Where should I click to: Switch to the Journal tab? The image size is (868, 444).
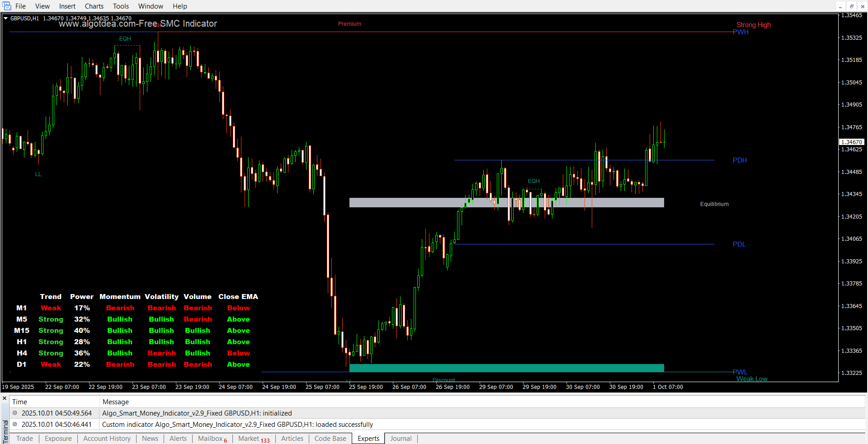point(401,439)
